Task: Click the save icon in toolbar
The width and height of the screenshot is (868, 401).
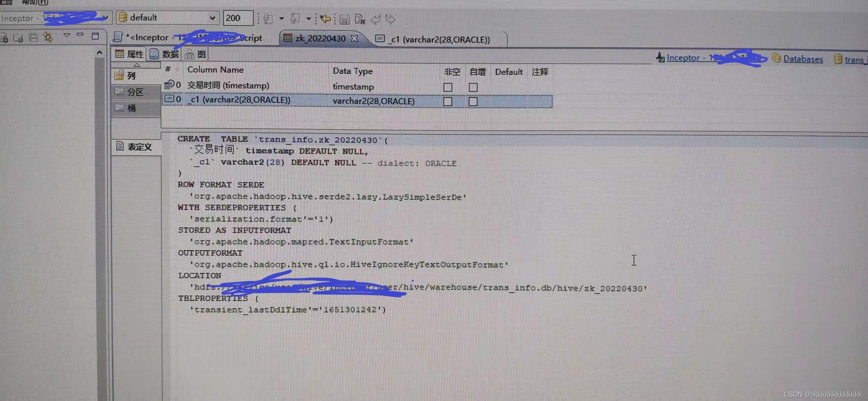Action: (344, 19)
